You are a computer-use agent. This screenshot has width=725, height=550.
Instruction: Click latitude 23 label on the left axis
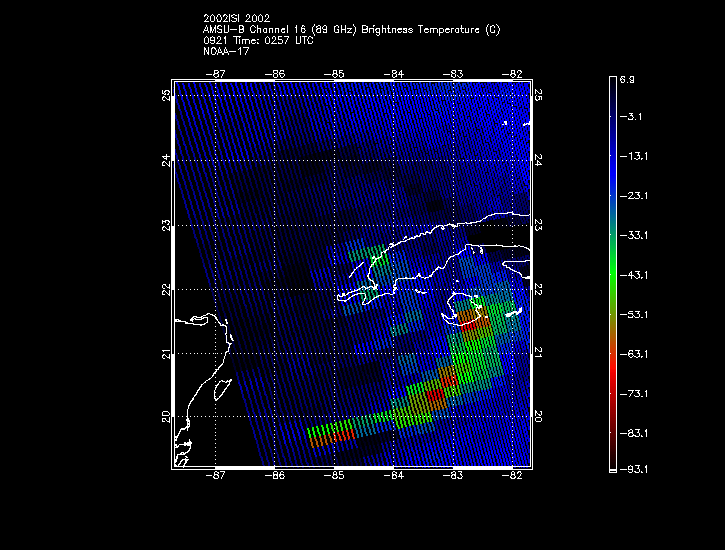(166, 225)
